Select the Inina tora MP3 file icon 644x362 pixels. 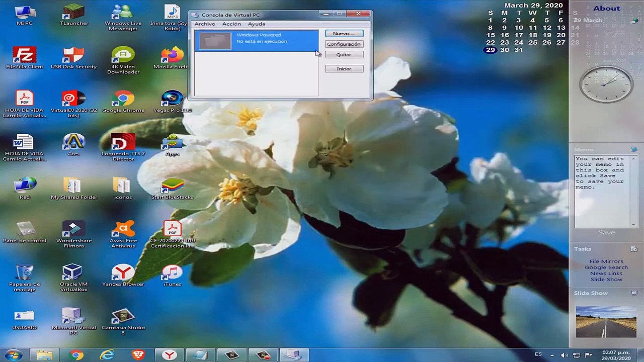coord(172,18)
